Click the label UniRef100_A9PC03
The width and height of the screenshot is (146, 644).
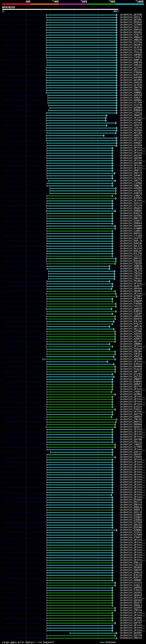131,65
